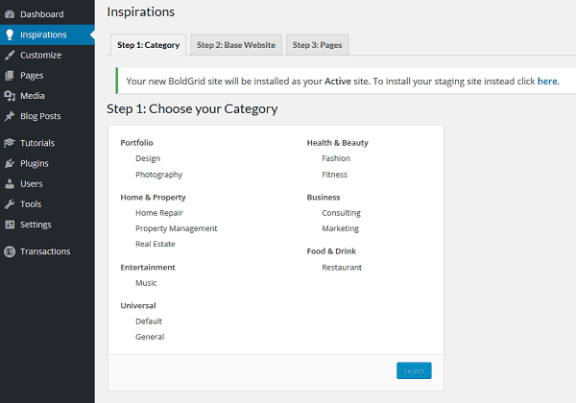Go to Users in the sidebar

47,184
